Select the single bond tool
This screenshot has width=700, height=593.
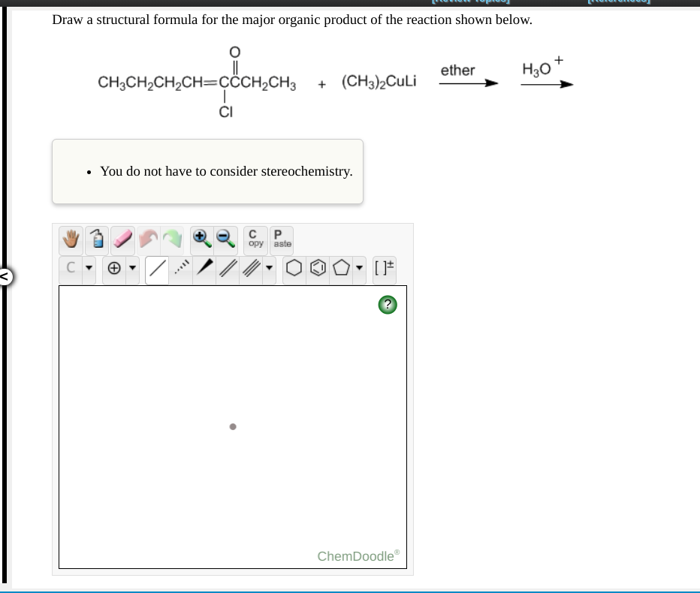156,269
